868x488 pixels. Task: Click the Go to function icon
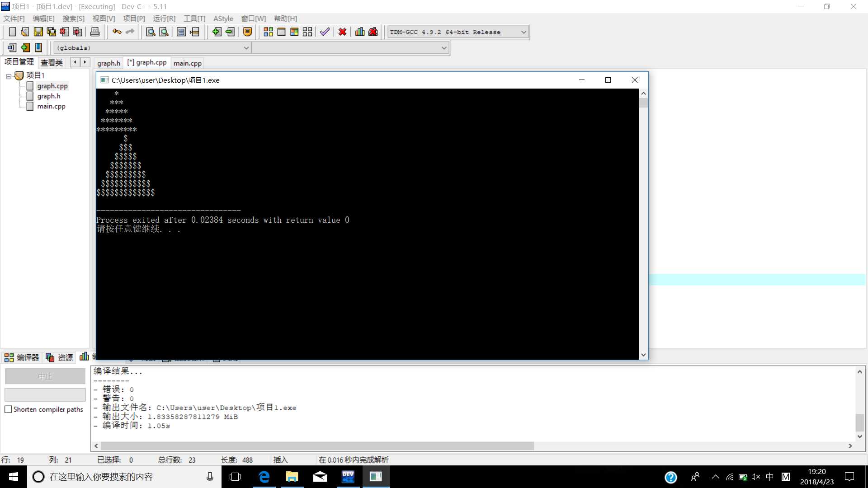(x=181, y=32)
